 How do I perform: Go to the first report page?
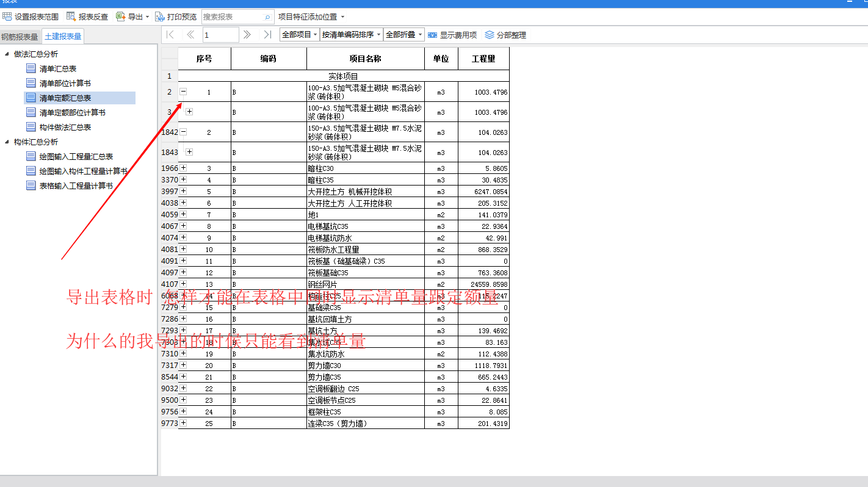(170, 35)
